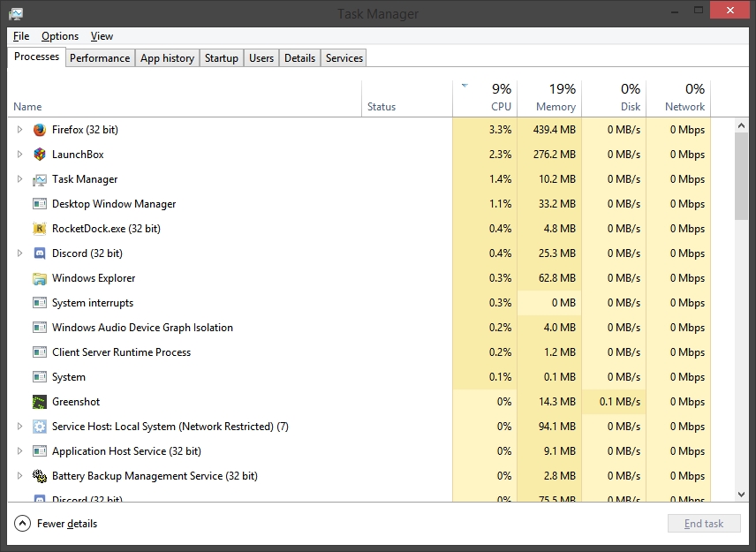This screenshot has height=552, width=756.
Task: Click the Fewer details link
Action: (x=67, y=524)
